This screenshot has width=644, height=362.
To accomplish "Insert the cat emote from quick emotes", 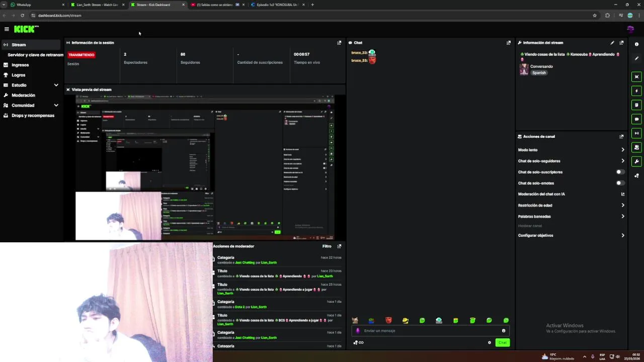I will pyautogui.click(x=355, y=320).
